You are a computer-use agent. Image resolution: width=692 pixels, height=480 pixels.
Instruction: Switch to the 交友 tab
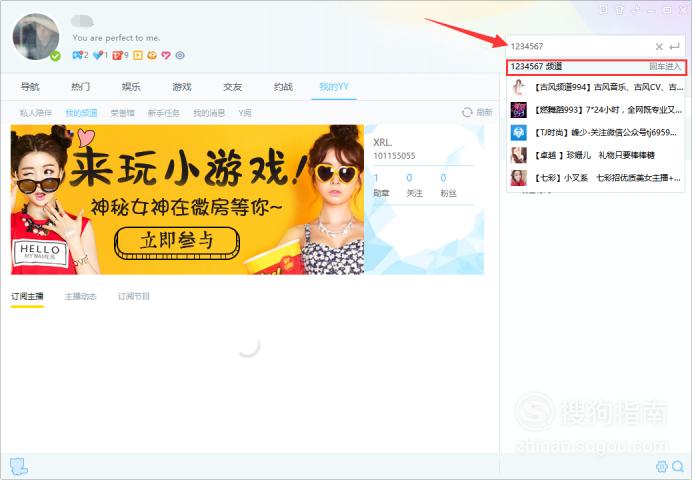click(x=233, y=86)
